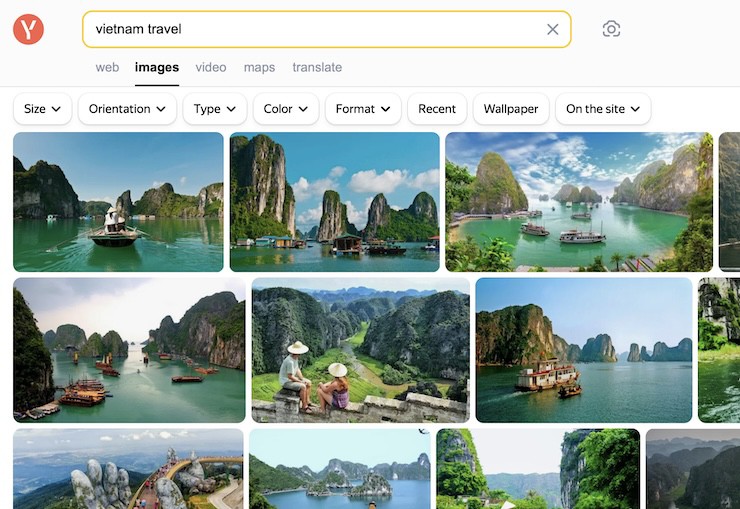Open the 'On the site' dropdown
The width and height of the screenshot is (740, 509).
[x=603, y=109]
